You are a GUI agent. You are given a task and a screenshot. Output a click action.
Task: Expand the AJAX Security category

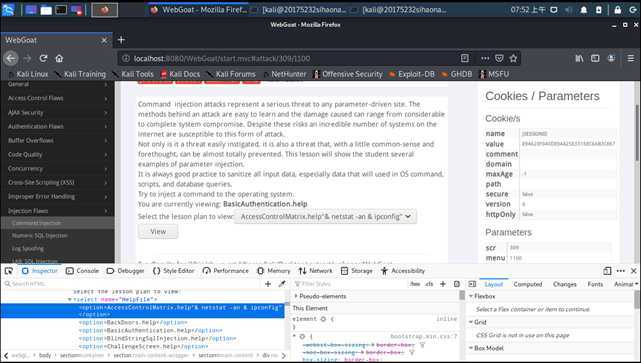[57, 112]
